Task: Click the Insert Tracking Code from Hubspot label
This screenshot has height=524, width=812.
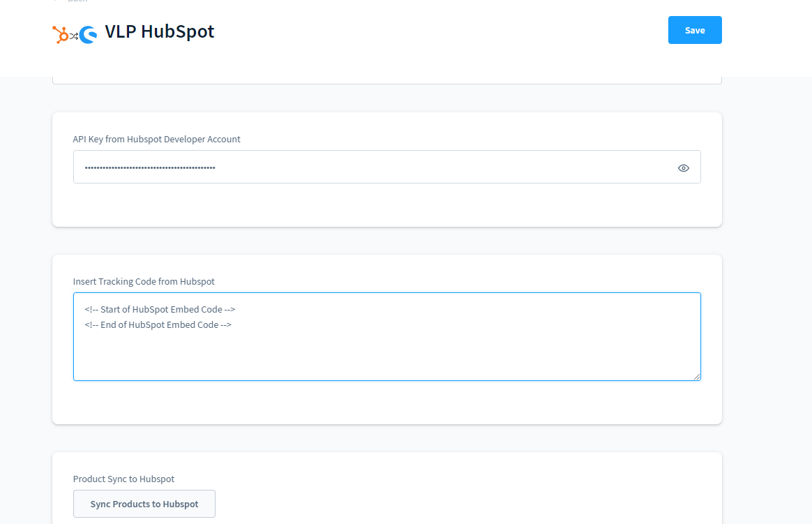Action: (144, 281)
